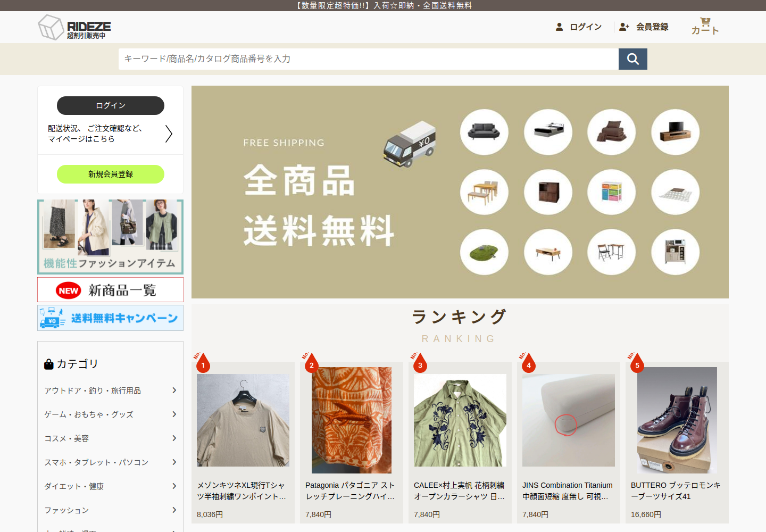Click the No.1 ranking badge
766x532 pixels.
pyautogui.click(x=202, y=362)
